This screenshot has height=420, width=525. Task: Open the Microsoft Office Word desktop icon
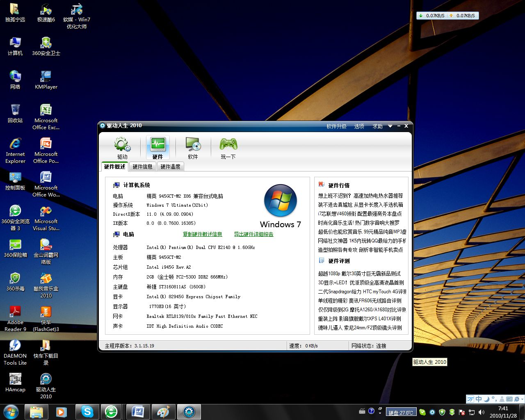46,184
